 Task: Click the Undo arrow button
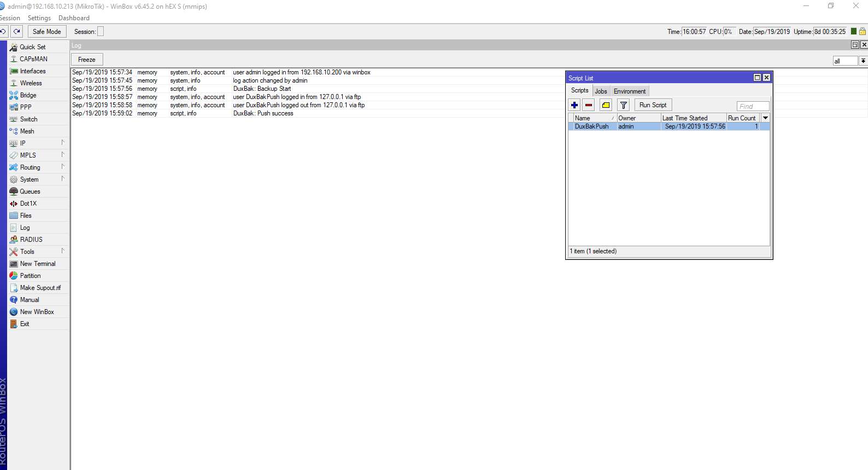3,32
